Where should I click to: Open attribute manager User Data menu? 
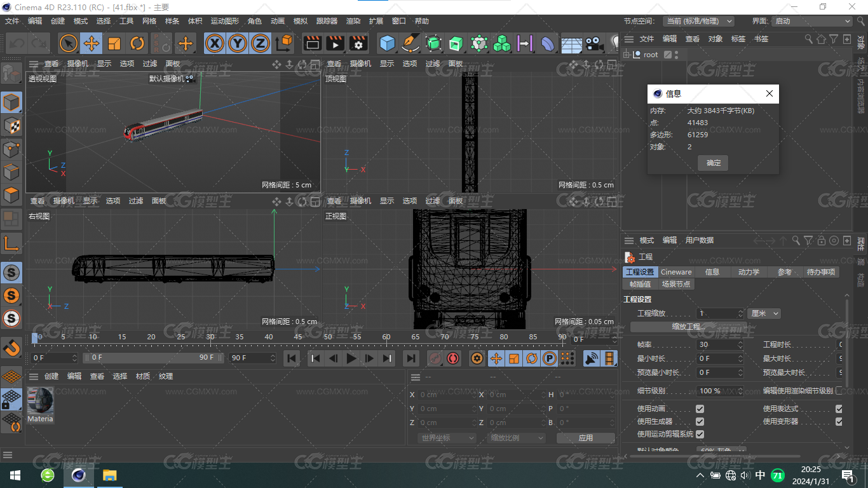(700, 240)
